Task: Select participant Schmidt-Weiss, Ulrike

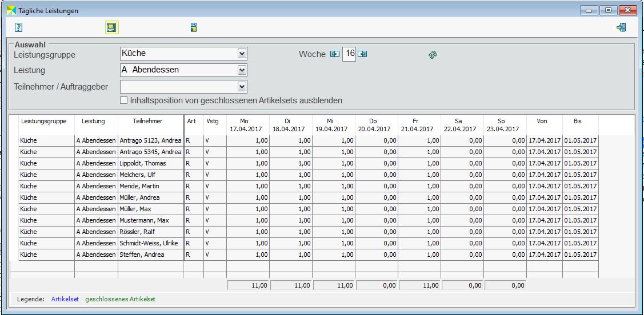Action: 151,243
